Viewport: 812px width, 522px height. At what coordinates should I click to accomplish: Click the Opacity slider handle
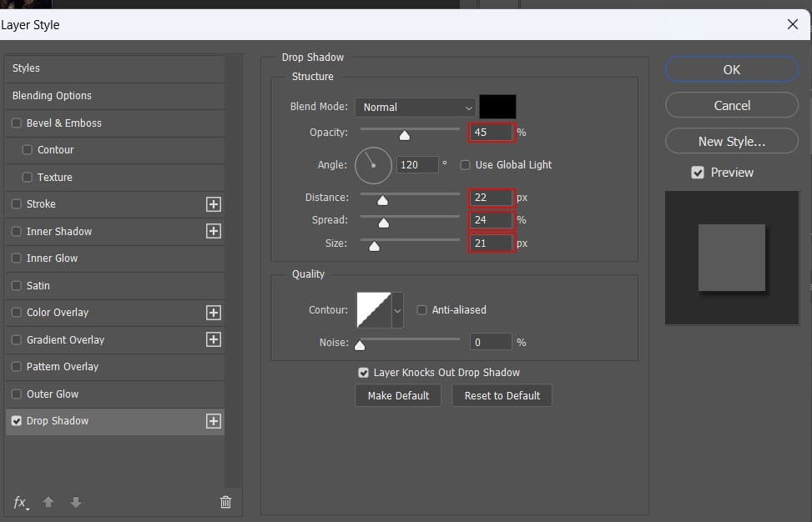point(405,136)
